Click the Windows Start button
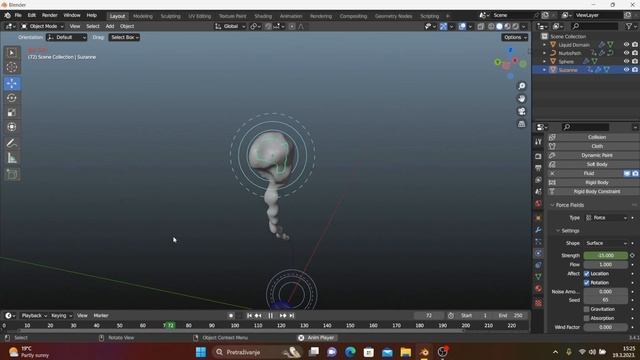640x360 pixels. tap(201, 352)
